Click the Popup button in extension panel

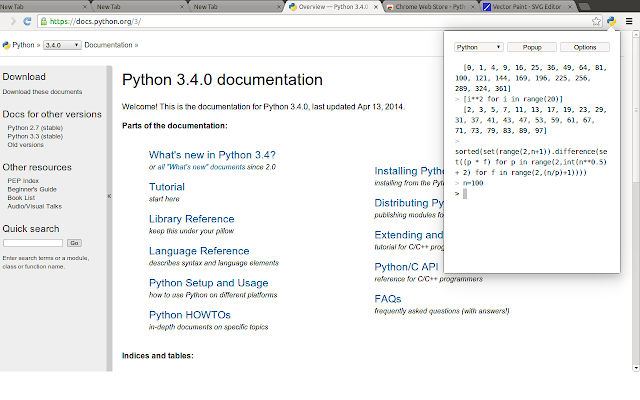(x=532, y=47)
